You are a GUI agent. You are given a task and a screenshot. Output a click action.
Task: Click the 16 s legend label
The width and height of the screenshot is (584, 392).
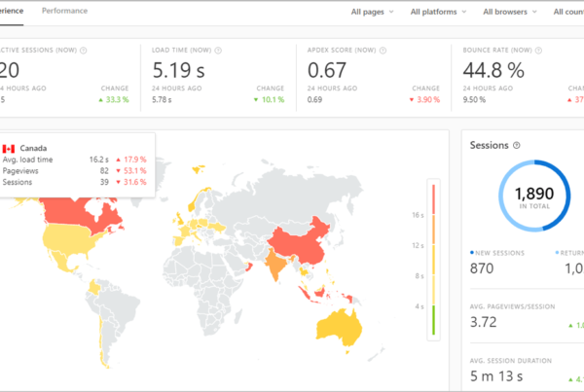click(x=418, y=215)
